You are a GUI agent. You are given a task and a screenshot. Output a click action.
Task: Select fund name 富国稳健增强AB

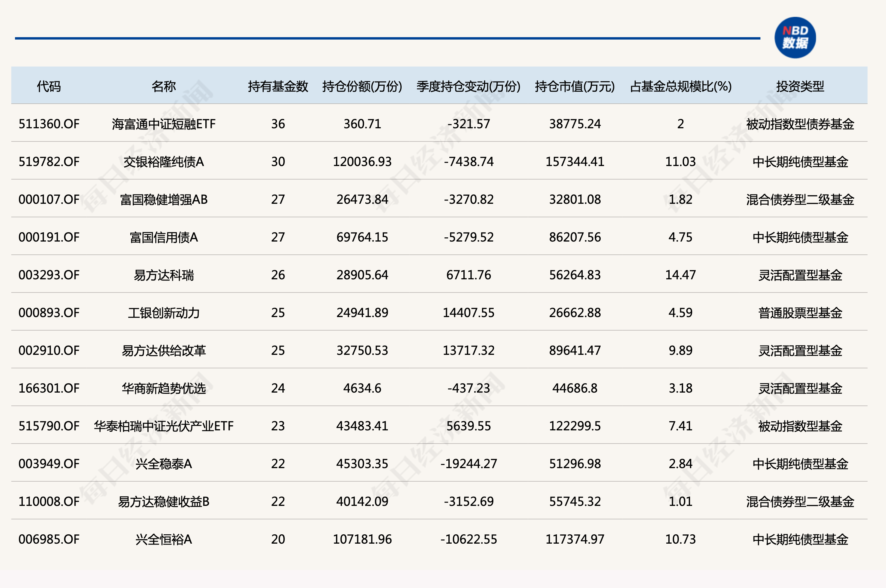click(163, 200)
